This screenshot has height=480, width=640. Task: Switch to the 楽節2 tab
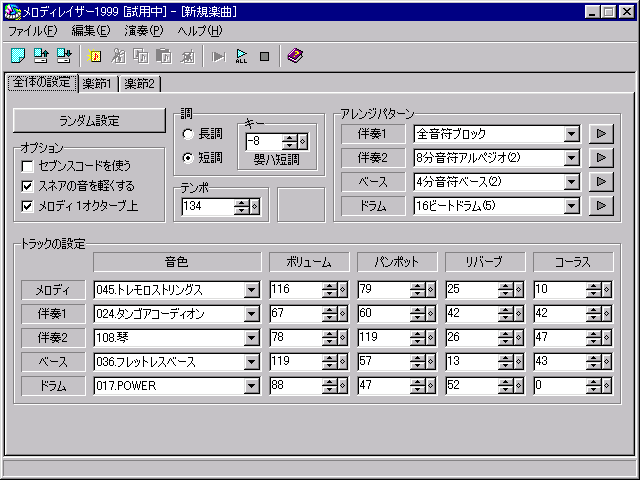140,84
